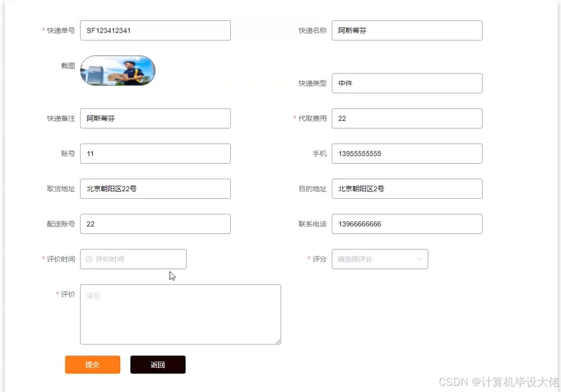Click the 代取费用 label

pyautogui.click(x=312, y=118)
